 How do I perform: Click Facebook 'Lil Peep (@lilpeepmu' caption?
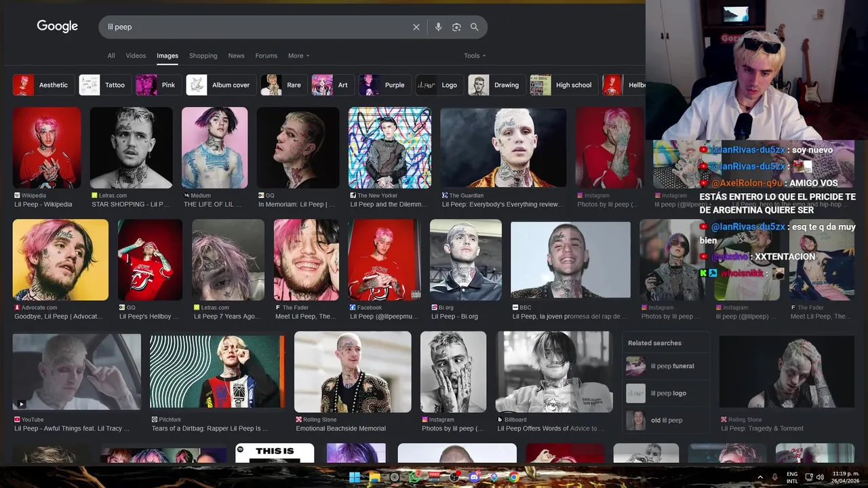pyautogui.click(x=384, y=317)
